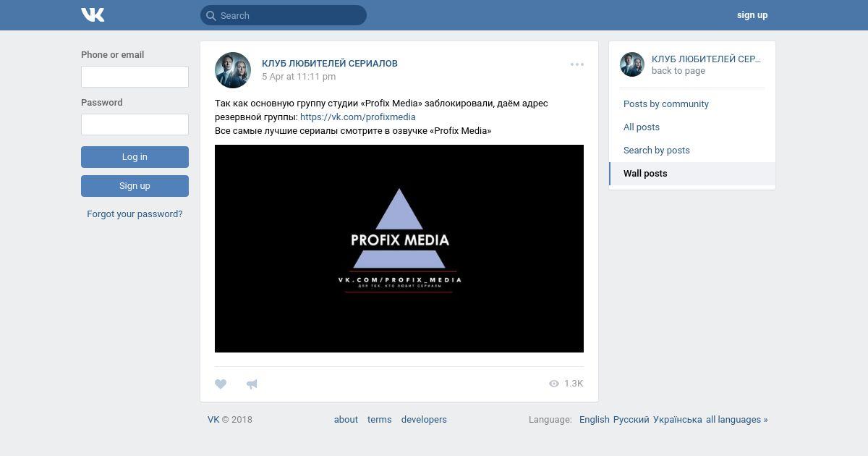Open sidebar community avatar thumbnail

632,64
